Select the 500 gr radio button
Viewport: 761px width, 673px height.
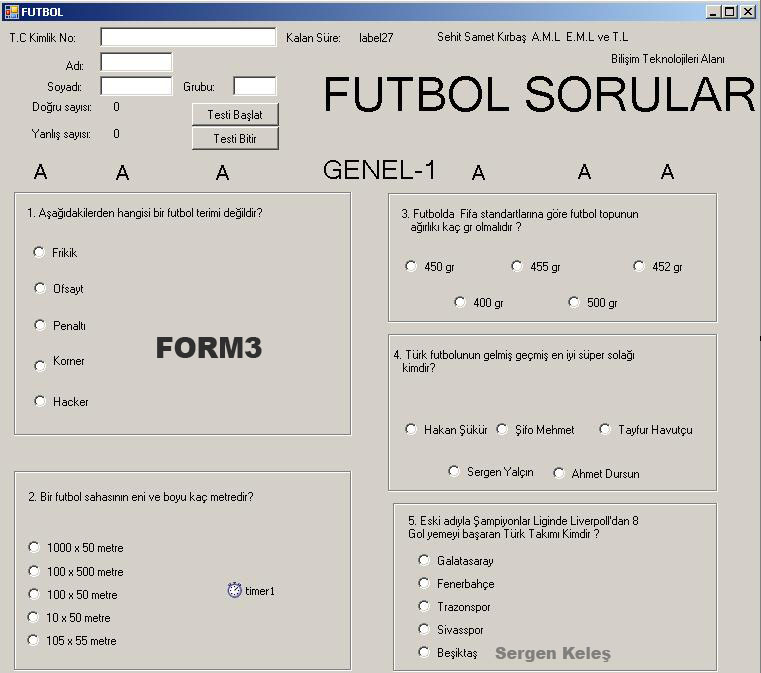click(x=574, y=302)
